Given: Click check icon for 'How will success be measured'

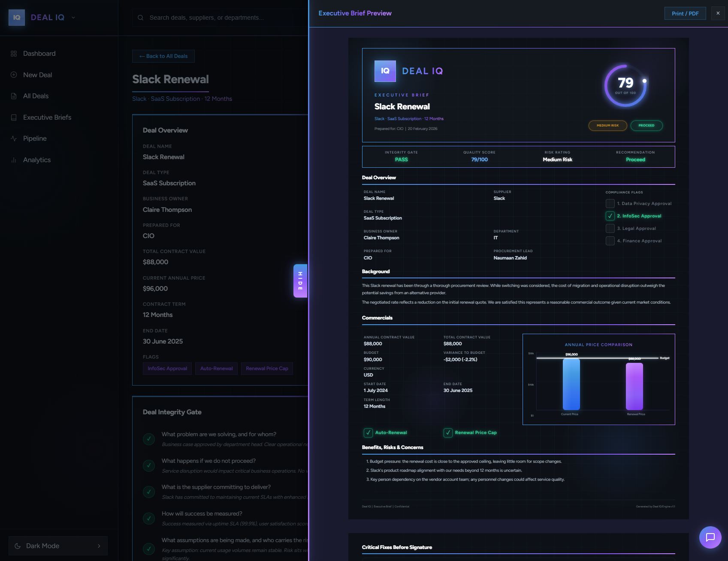Looking at the screenshot, I should [x=149, y=519].
